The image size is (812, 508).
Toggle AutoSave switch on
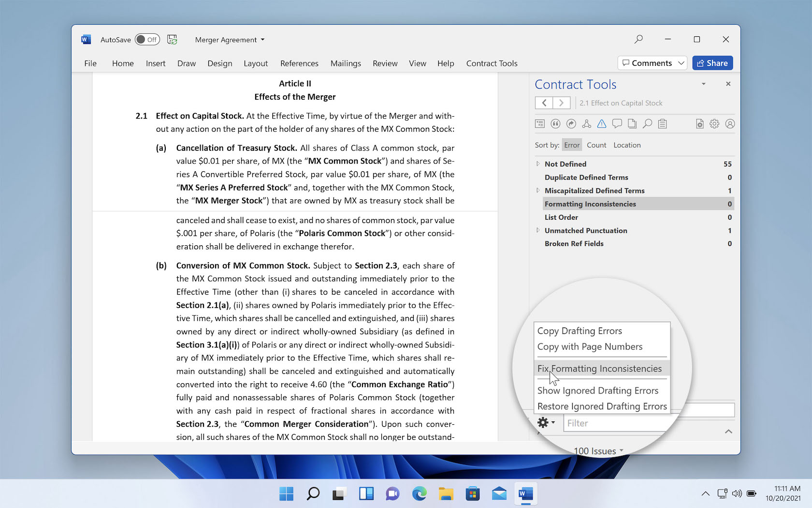click(147, 40)
